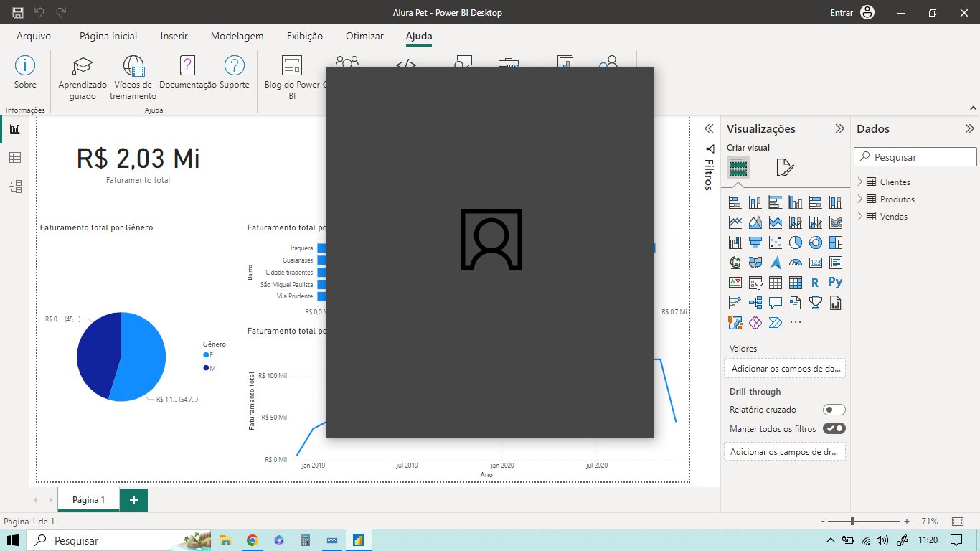Open the Documentação button
This screenshot has width=980, height=551.
tap(187, 72)
